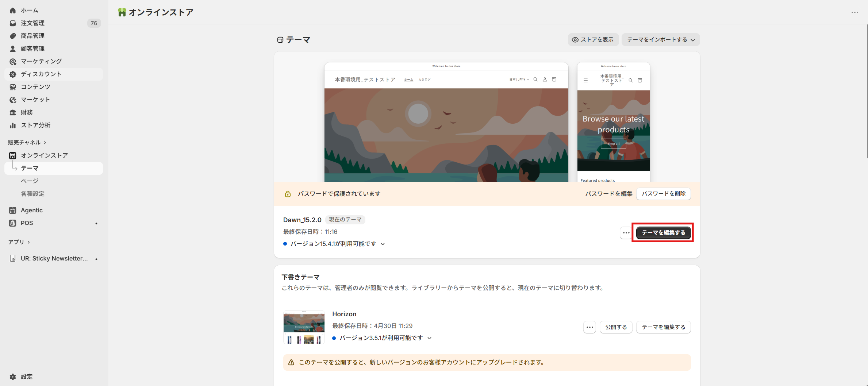Expand the 販売チャネル section chevron

45,143
